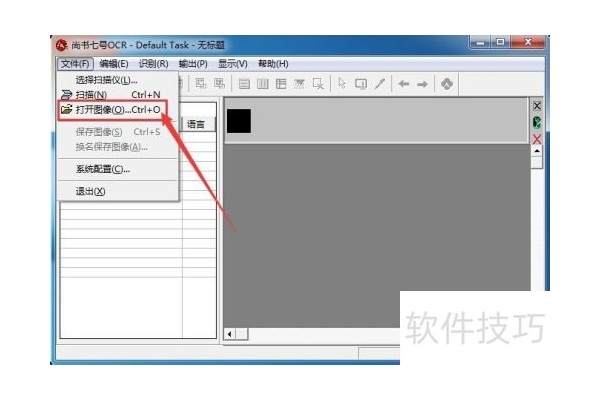Close the 尚书七号OCR window

click(528, 42)
